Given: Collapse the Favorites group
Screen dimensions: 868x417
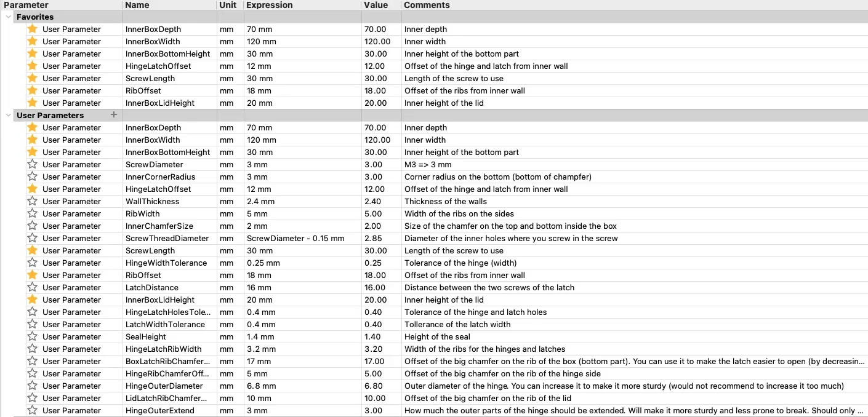Looking at the screenshot, I should pos(8,17).
